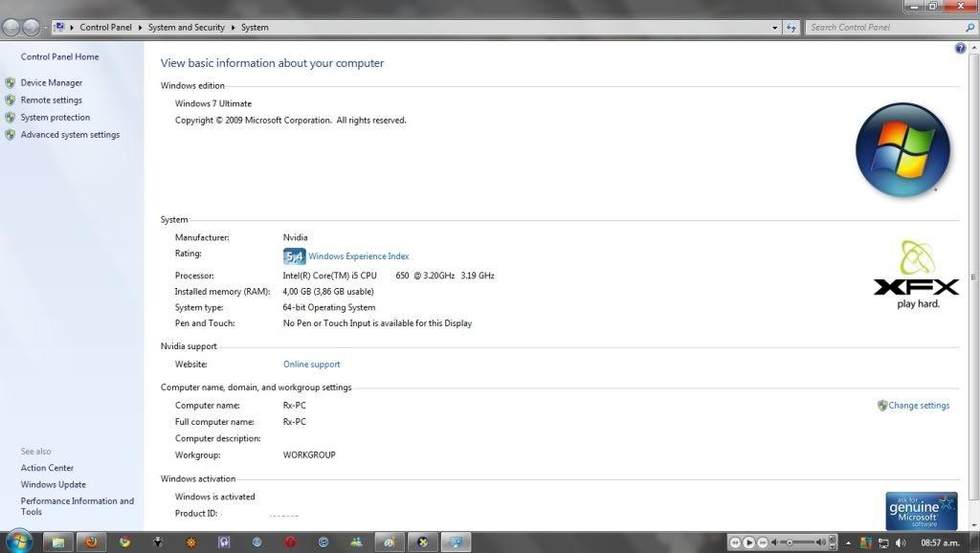Click Next track in the taskbar player
Screen dimensions: 980x553
(763, 542)
